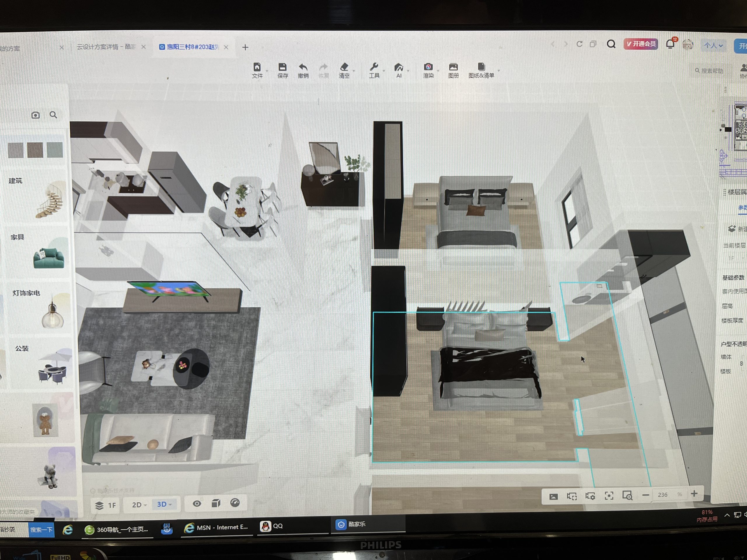Click the zoom-in plus button

(x=694, y=494)
